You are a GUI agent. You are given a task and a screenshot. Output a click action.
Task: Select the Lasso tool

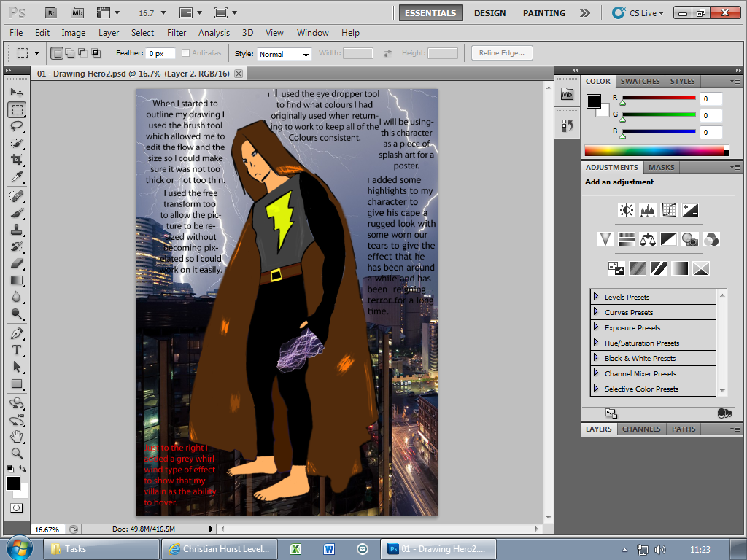pyautogui.click(x=17, y=126)
